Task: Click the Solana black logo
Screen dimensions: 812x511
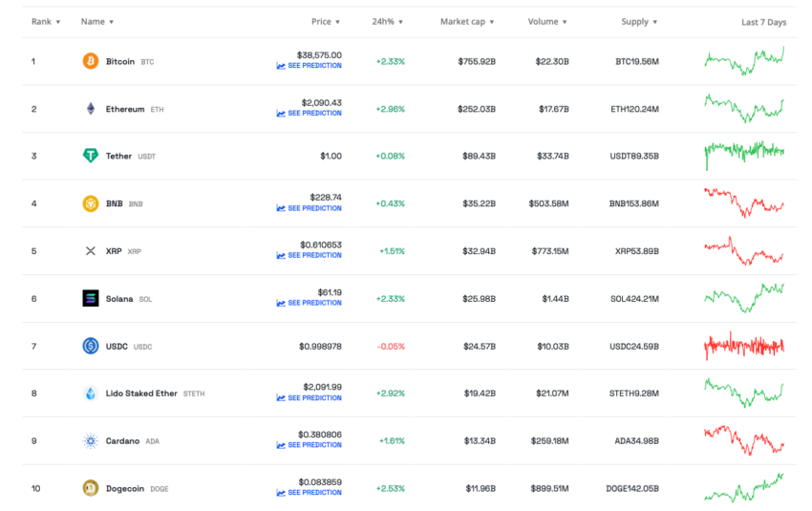Action: 91,298
